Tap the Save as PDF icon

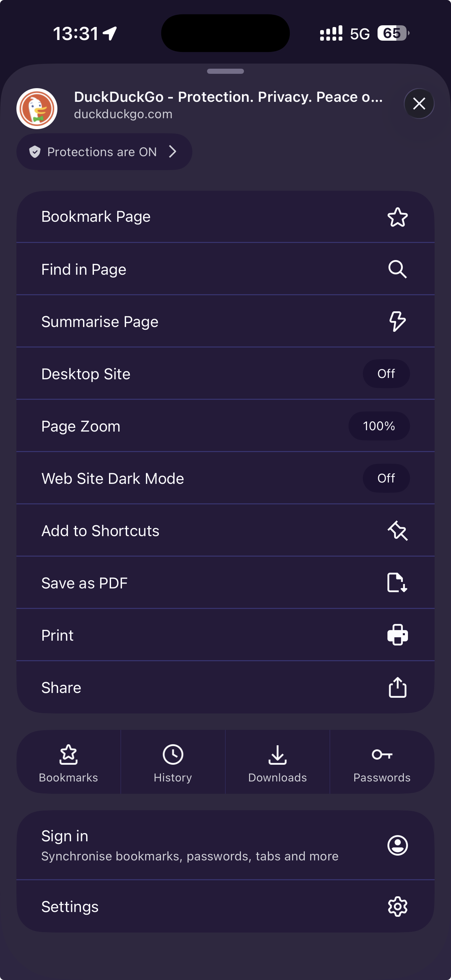(397, 583)
